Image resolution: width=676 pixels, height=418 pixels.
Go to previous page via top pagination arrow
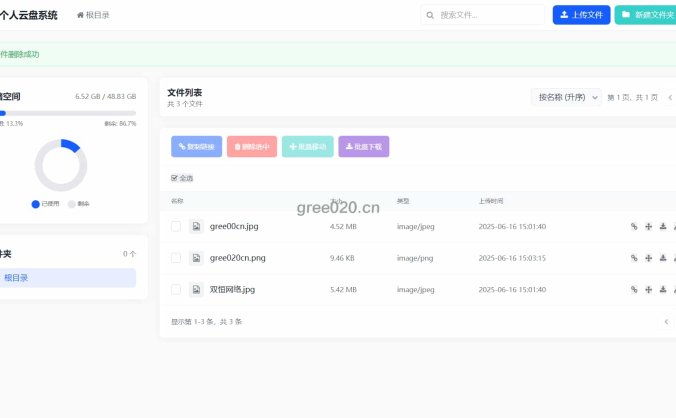point(670,97)
